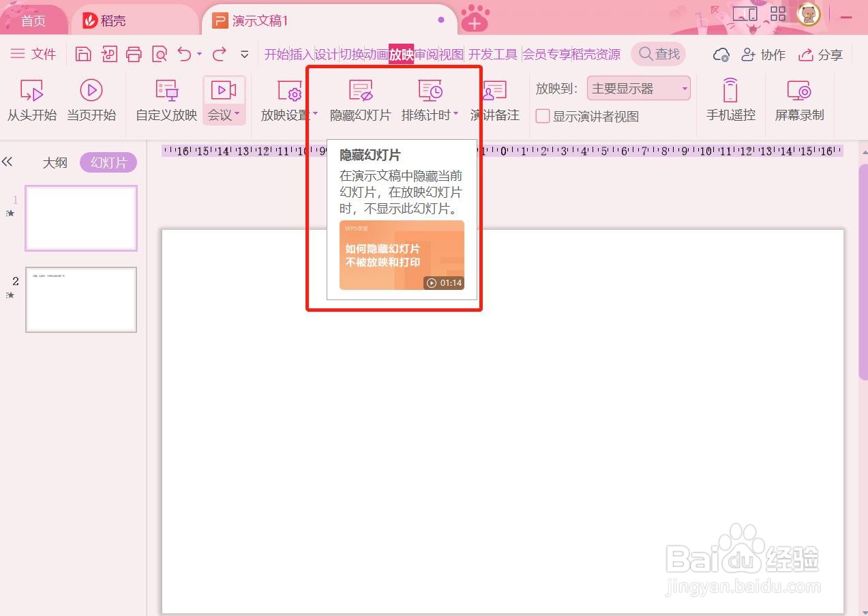Switch to the 设计 ribbon tab

tap(327, 55)
